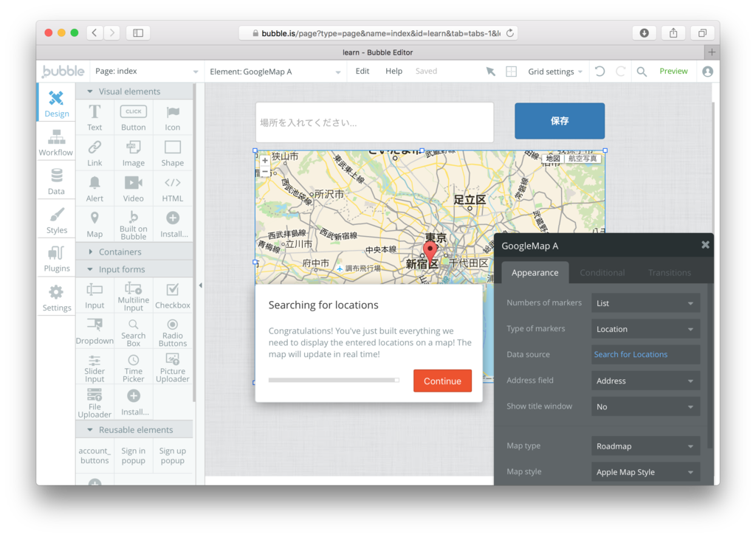The height and width of the screenshot is (537, 756).
Task: Select the Map visual element
Action: [x=94, y=224]
